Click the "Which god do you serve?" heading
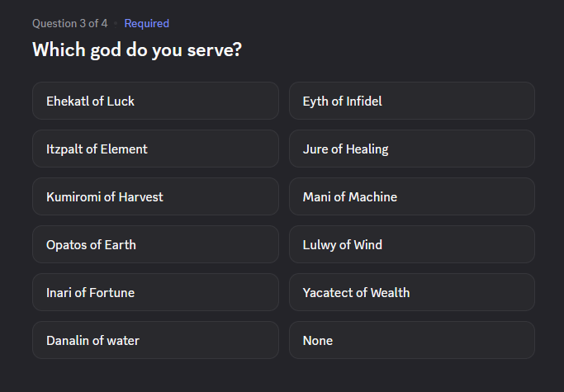The image size is (564, 392). point(137,50)
